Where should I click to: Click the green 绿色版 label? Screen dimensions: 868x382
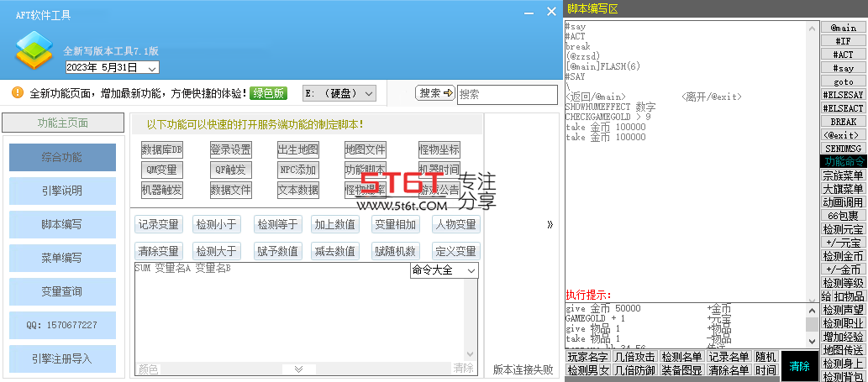[x=269, y=93]
